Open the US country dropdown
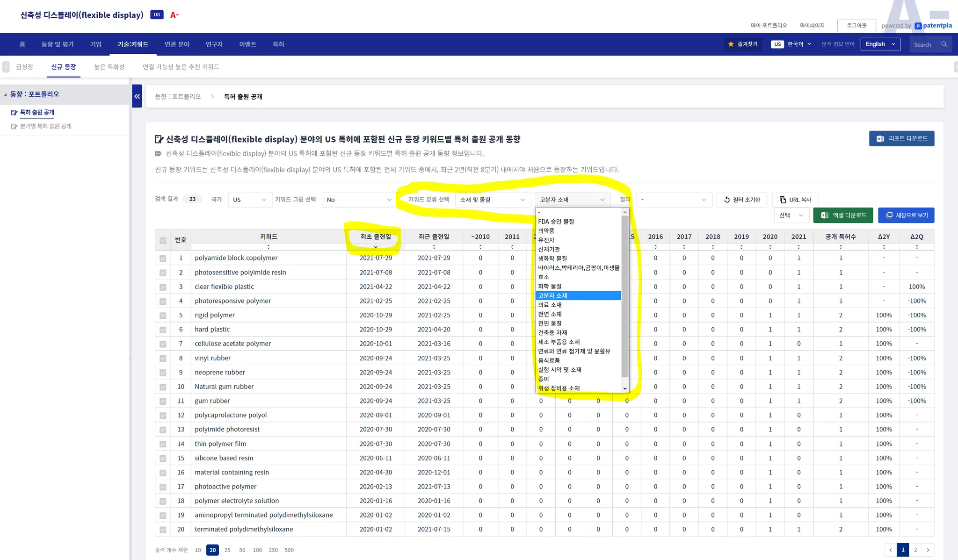This screenshot has width=958, height=560. (250, 200)
